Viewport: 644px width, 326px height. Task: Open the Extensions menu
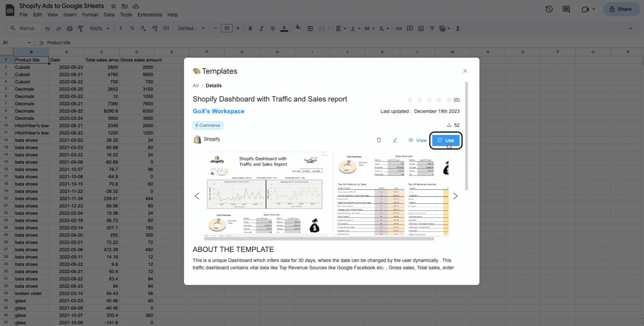click(150, 15)
